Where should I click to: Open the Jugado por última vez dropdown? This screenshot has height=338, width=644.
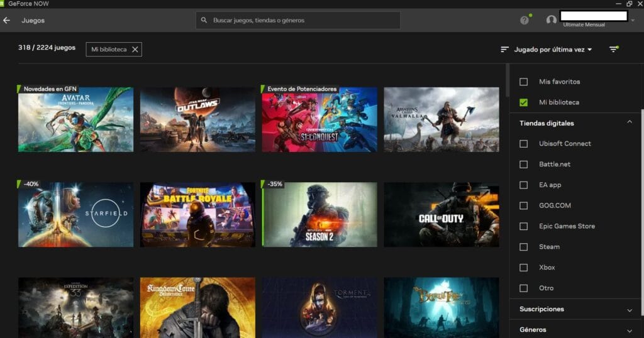tap(553, 50)
